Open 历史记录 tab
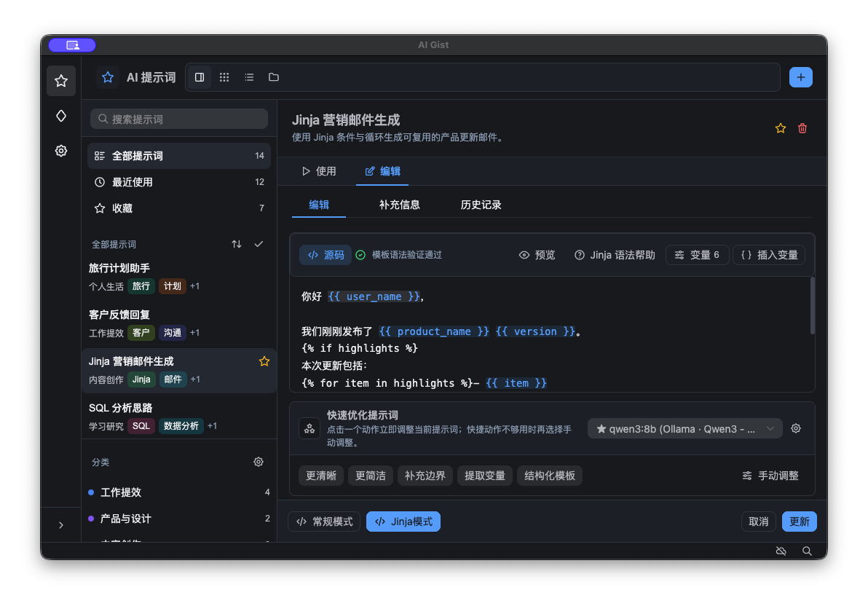Screen dimensions: 868x606 (x=481, y=205)
